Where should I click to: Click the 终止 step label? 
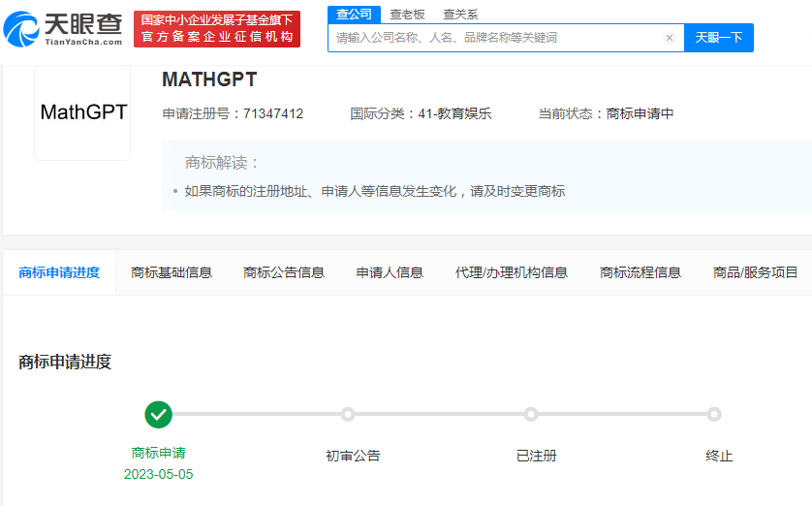(x=719, y=456)
